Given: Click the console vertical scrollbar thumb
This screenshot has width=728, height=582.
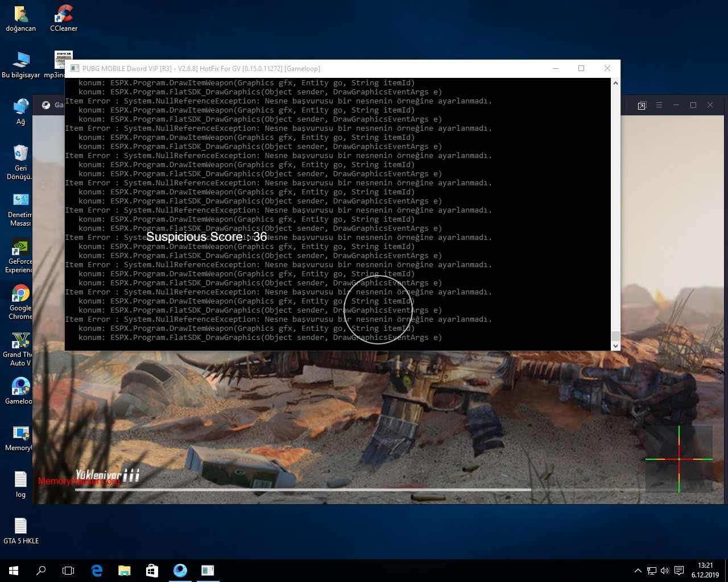Looking at the screenshot, I should pyautogui.click(x=615, y=336).
